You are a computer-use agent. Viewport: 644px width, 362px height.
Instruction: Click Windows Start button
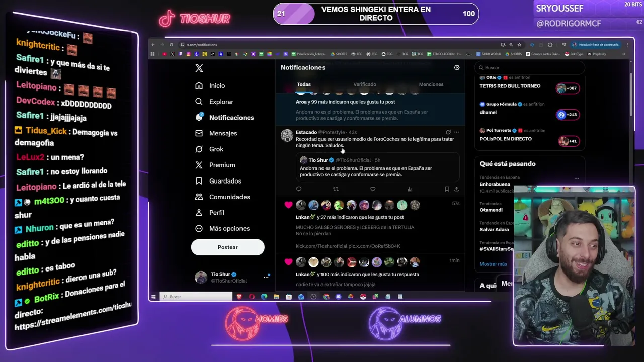pyautogui.click(x=153, y=297)
